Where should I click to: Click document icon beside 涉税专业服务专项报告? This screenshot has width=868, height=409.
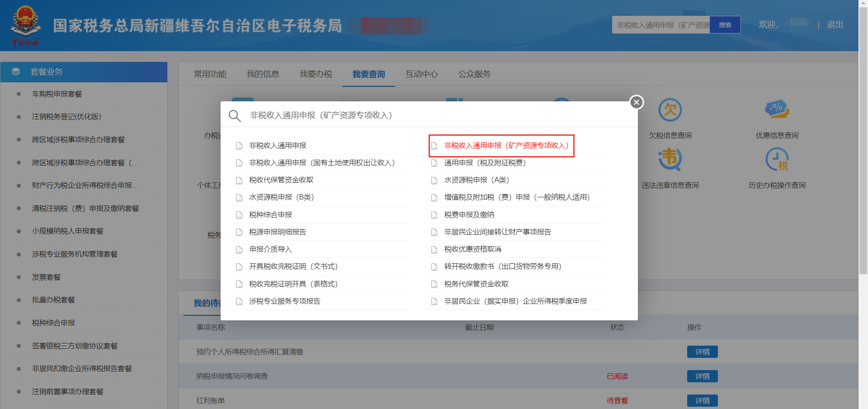click(x=239, y=301)
